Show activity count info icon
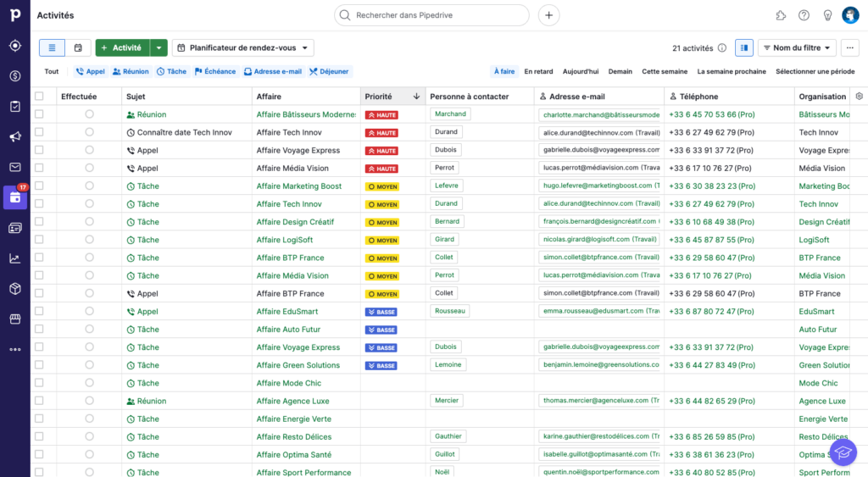Screen dimensions: 868x477 [x=722, y=48]
